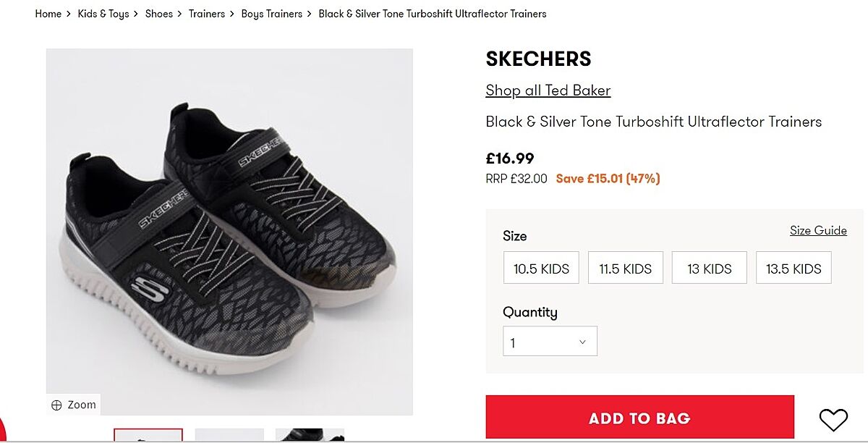Choose the 13 KIDS size option
Viewport: 868px width, 443px height.
709,269
